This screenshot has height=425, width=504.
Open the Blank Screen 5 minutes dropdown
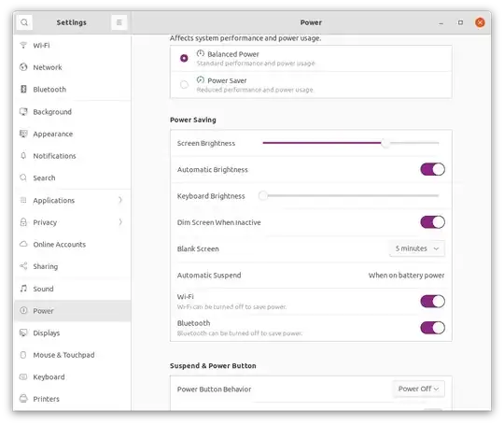[417, 248]
